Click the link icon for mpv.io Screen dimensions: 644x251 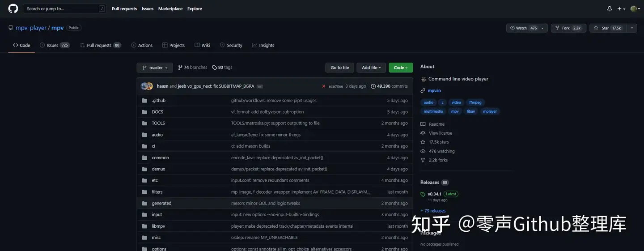click(x=423, y=90)
